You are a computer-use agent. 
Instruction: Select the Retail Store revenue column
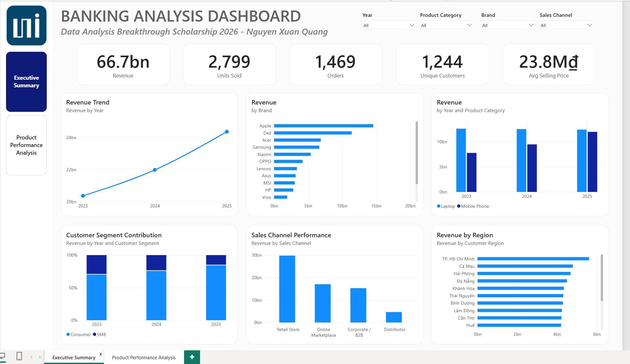pos(287,289)
